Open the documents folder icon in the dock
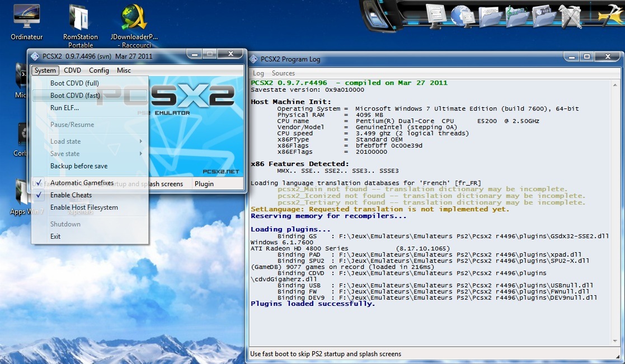 490,16
